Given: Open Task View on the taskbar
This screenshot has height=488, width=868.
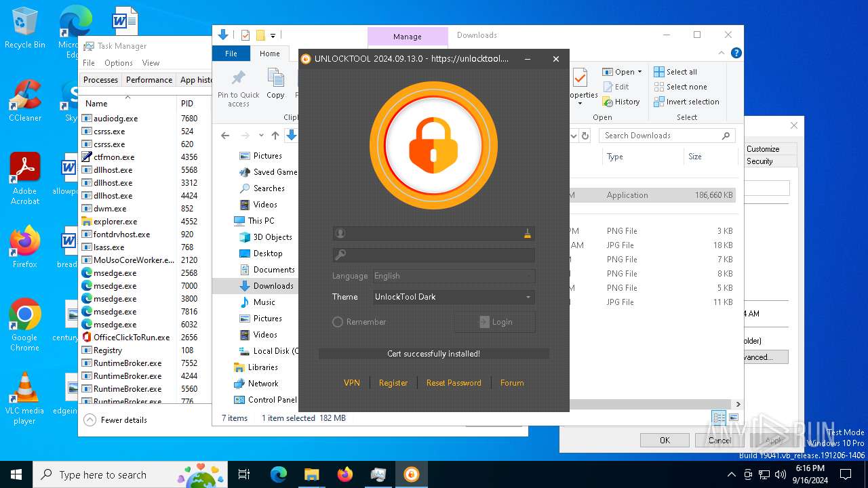Looking at the screenshot, I should [244, 474].
